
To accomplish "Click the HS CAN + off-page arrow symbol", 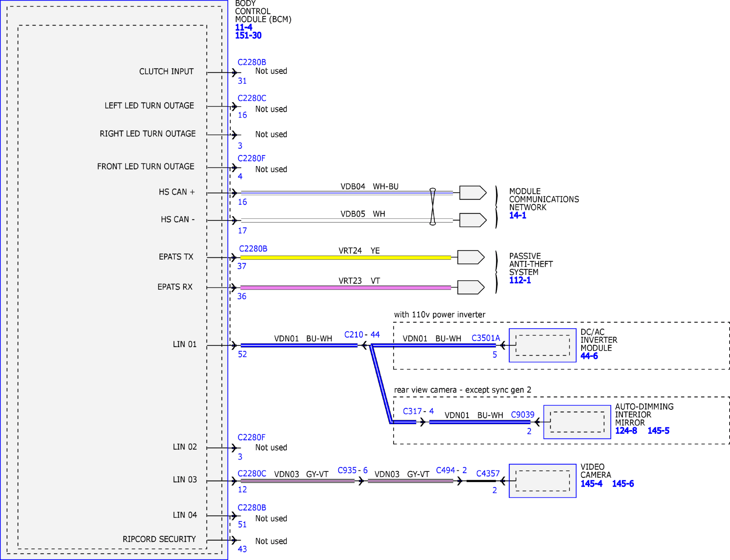I will pyautogui.click(x=473, y=193).
